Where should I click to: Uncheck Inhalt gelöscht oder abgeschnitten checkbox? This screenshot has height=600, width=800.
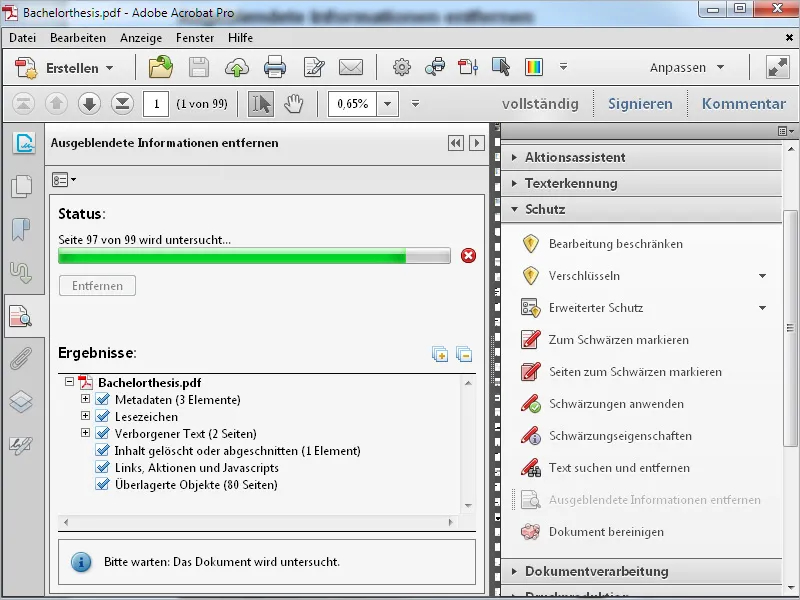[103, 450]
